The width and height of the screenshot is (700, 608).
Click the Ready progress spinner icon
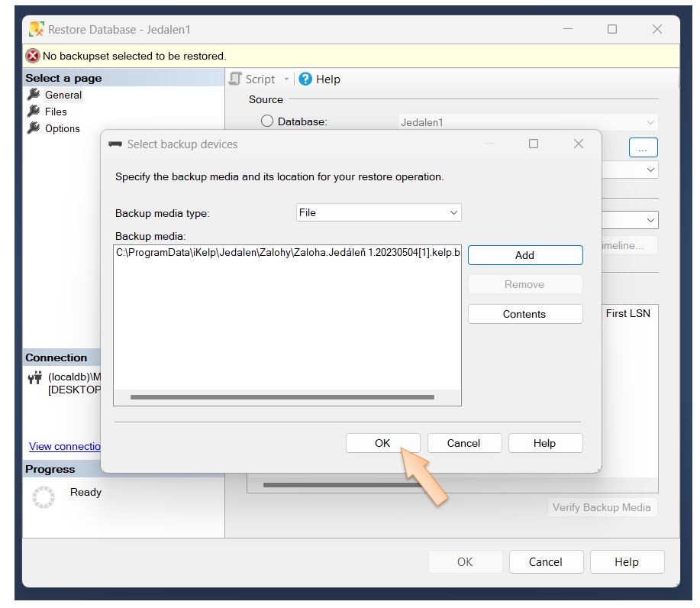click(44, 497)
